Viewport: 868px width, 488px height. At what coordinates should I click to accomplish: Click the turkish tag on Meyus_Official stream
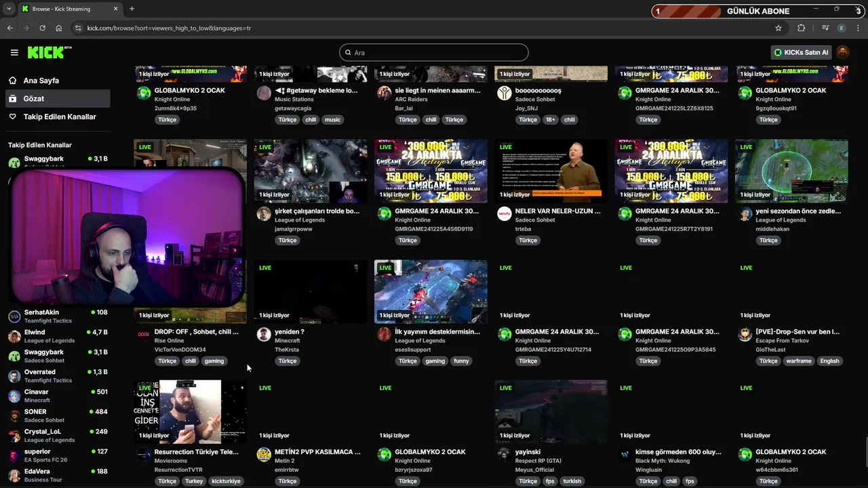pos(572,481)
